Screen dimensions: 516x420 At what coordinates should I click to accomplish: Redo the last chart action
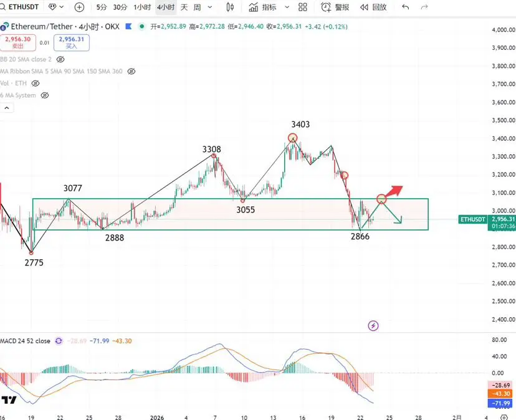tap(424, 7)
